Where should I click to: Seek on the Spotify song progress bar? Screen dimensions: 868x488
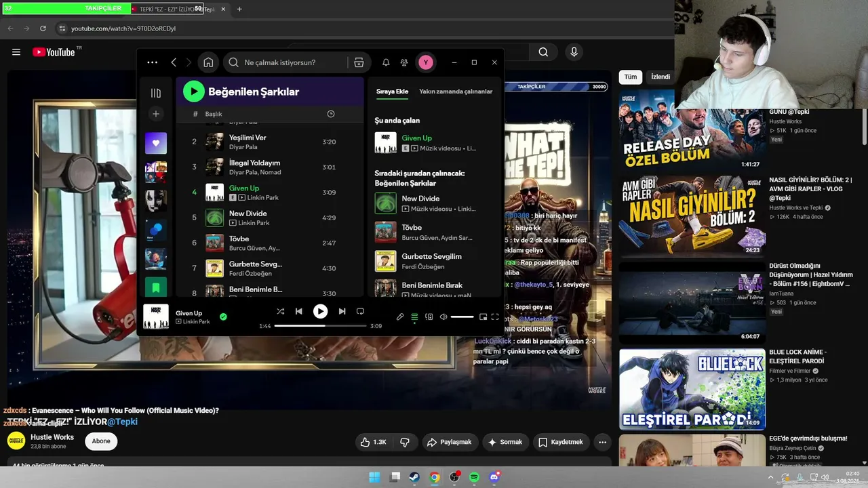coord(320,326)
